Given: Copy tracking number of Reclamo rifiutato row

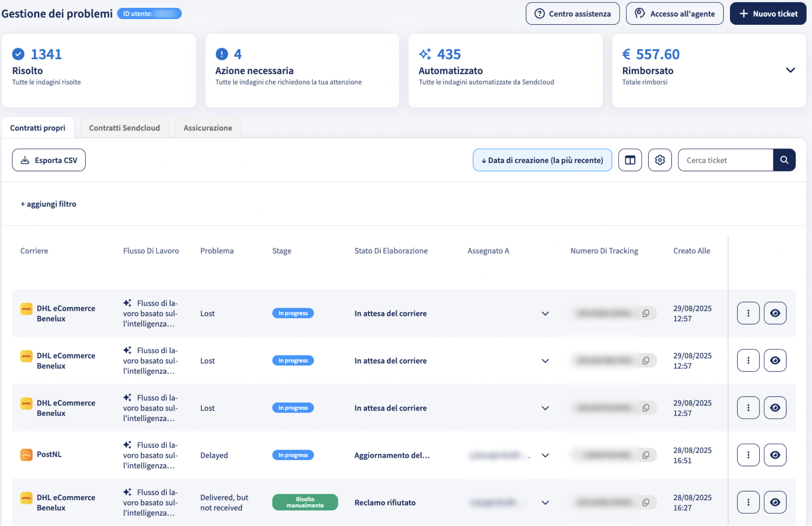Looking at the screenshot, I should (x=646, y=503).
